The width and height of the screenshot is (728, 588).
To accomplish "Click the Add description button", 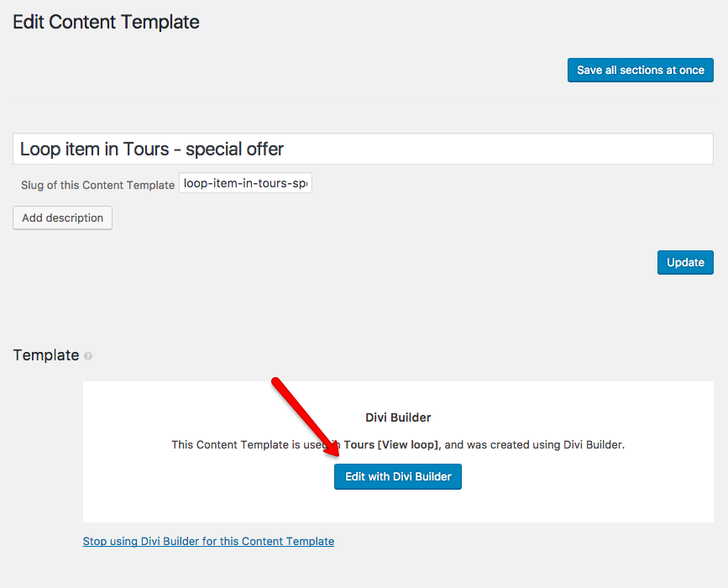I will [x=63, y=218].
